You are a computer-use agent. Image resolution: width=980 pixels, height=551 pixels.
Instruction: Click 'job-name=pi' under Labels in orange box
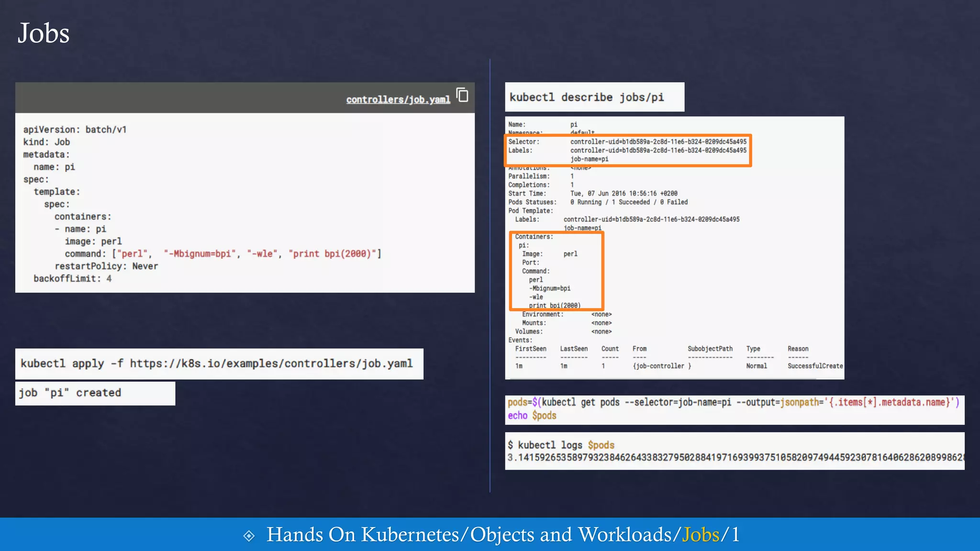pos(590,159)
